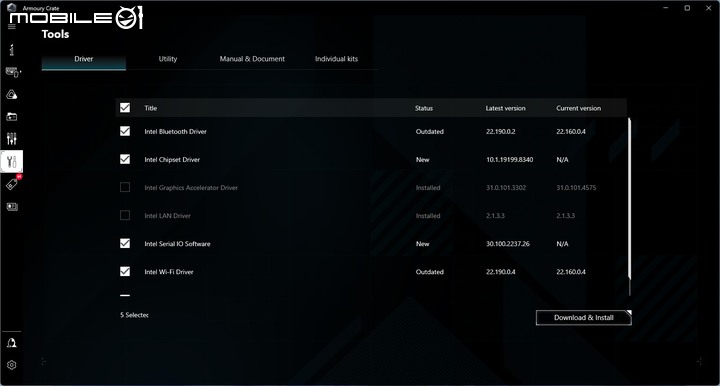
Task: Open the hamburger menu in sidebar
Action: (x=12, y=26)
